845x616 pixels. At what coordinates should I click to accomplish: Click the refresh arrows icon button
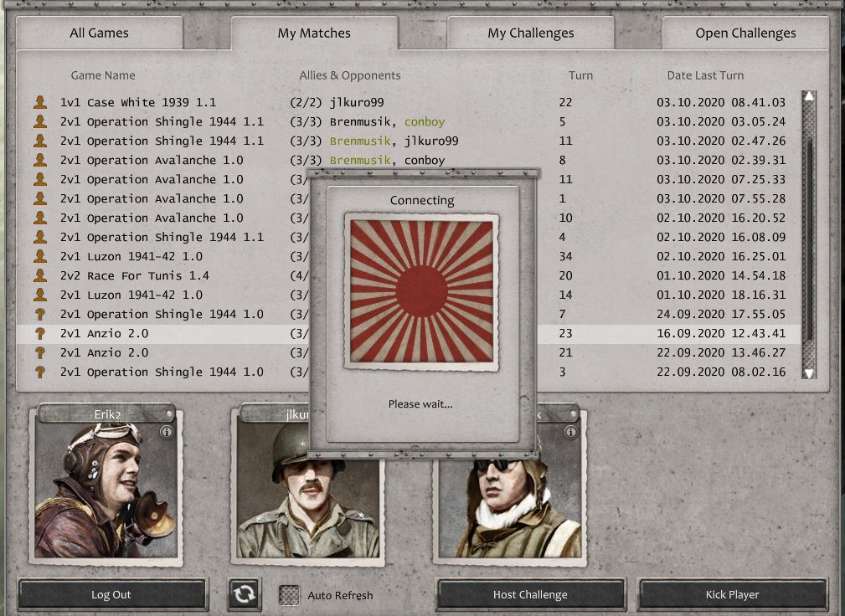(x=245, y=594)
